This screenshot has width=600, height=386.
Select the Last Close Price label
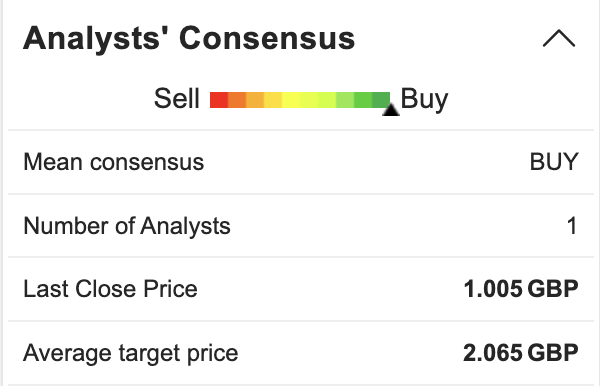point(110,289)
